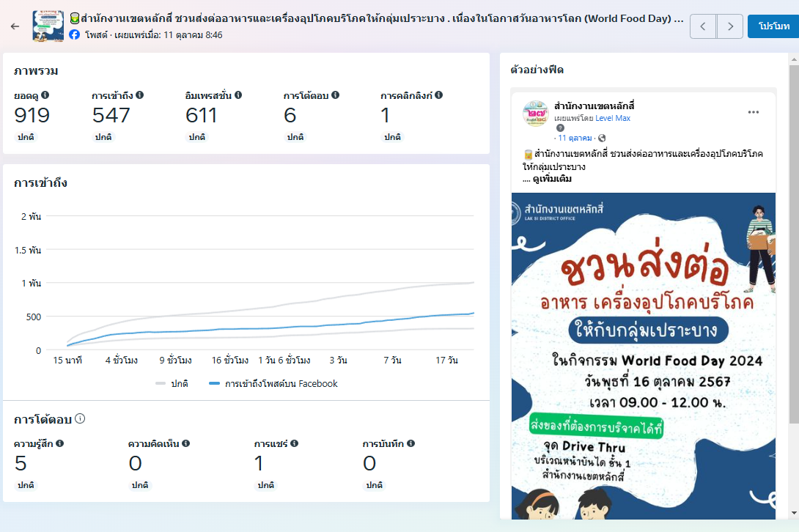Click info icon next to ยอดดู
This screenshot has height=532, width=799.
pos(45,95)
